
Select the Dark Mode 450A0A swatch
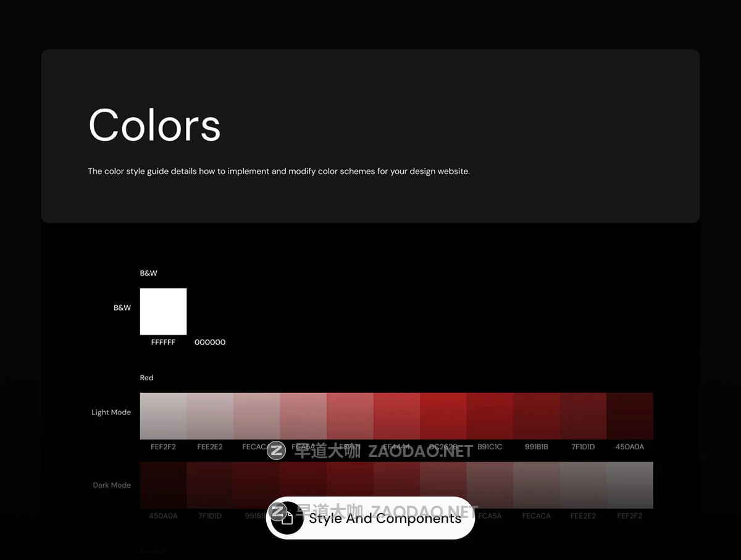(x=163, y=485)
